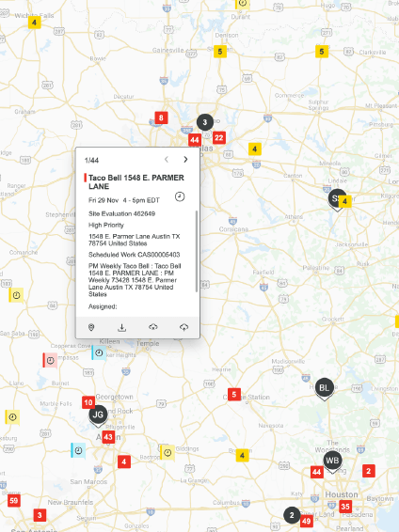Screen dimensions: 399x532
Task: Open yellow cluster 4 near Canton
Action: coord(255,149)
